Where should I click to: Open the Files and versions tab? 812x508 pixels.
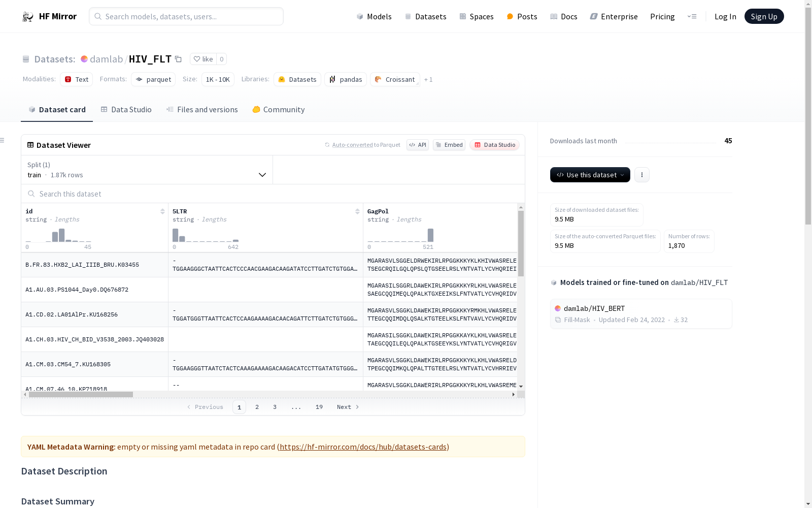[x=202, y=110]
